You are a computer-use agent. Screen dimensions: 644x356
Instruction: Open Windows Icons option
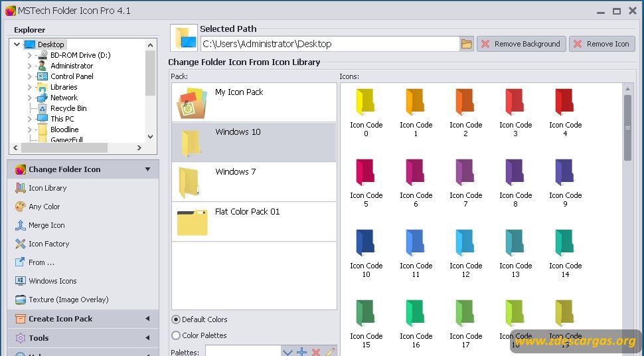(46, 281)
